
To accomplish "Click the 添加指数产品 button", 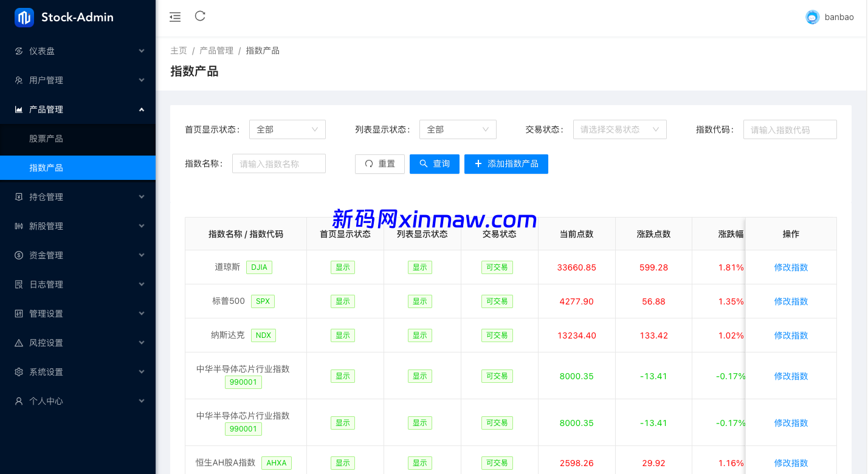I will 506,164.
